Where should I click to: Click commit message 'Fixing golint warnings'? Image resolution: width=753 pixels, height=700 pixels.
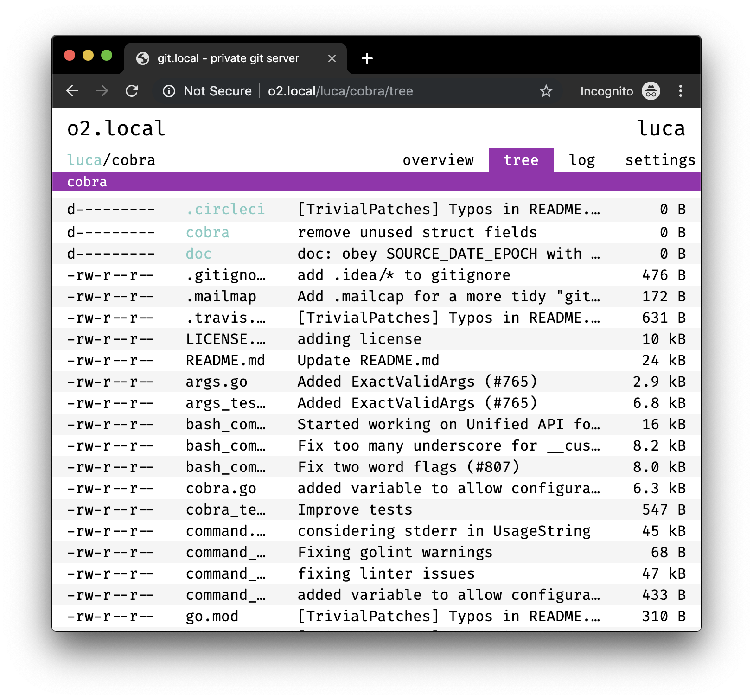click(x=395, y=553)
